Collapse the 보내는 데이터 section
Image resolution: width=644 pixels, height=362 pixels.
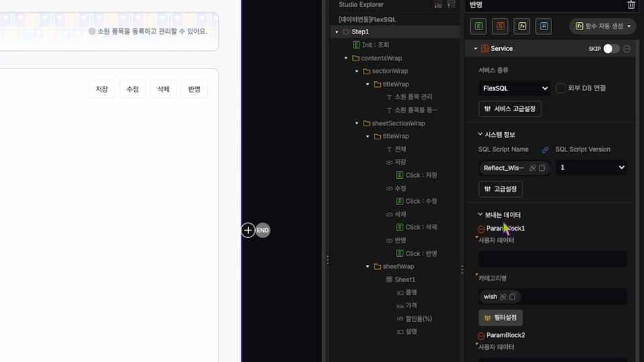pyautogui.click(x=480, y=215)
